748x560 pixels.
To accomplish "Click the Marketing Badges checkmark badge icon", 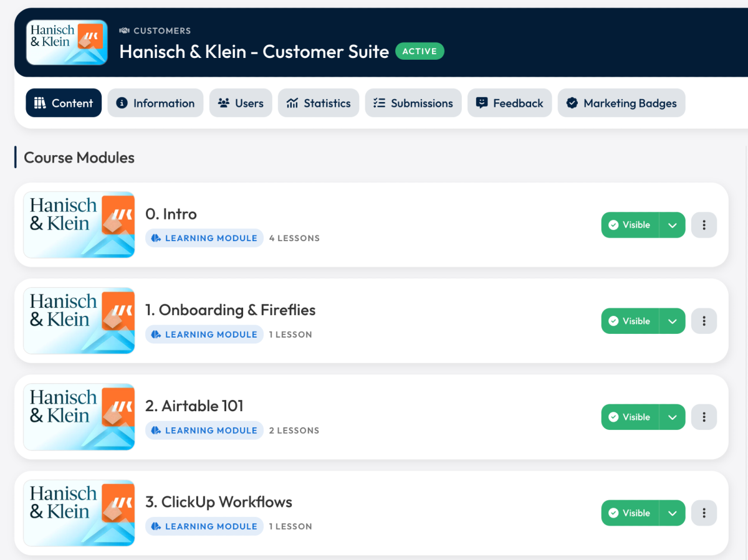I will [572, 103].
